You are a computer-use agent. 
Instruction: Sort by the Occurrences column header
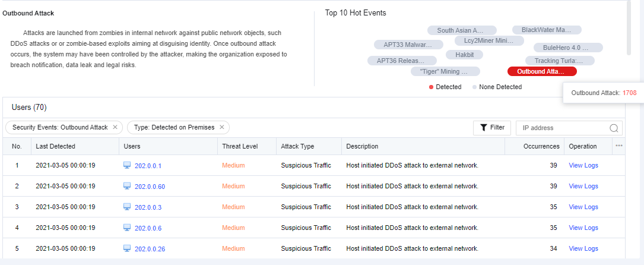pyautogui.click(x=541, y=146)
